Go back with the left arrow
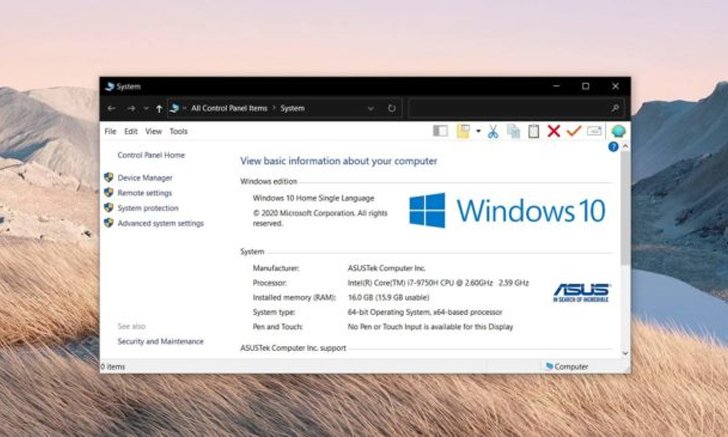Viewport: 728px width, 437px height. 111,108
